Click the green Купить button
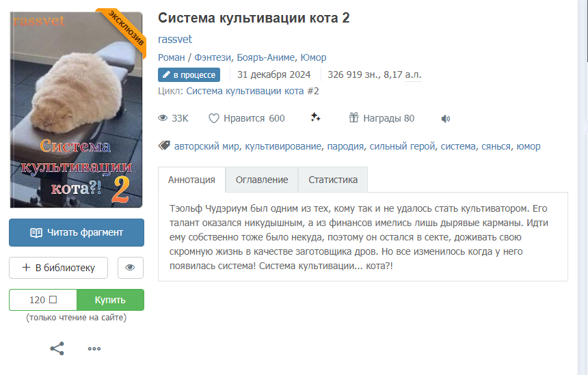The height and width of the screenshot is (375, 588). click(x=110, y=300)
